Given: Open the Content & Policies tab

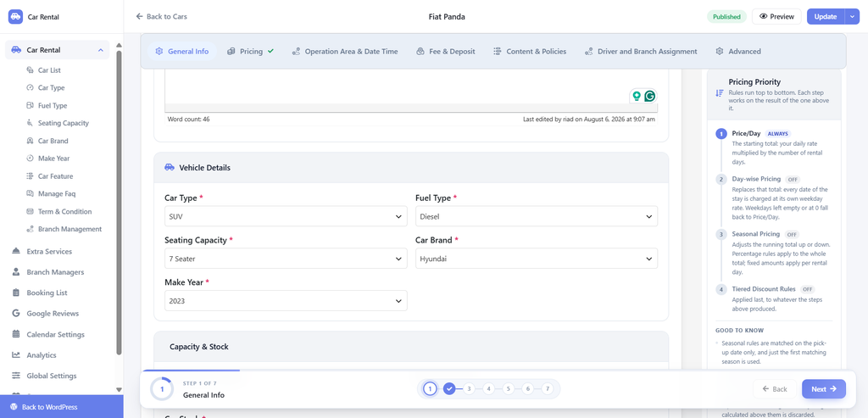Looking at the screenshot, I should [530, 52].
